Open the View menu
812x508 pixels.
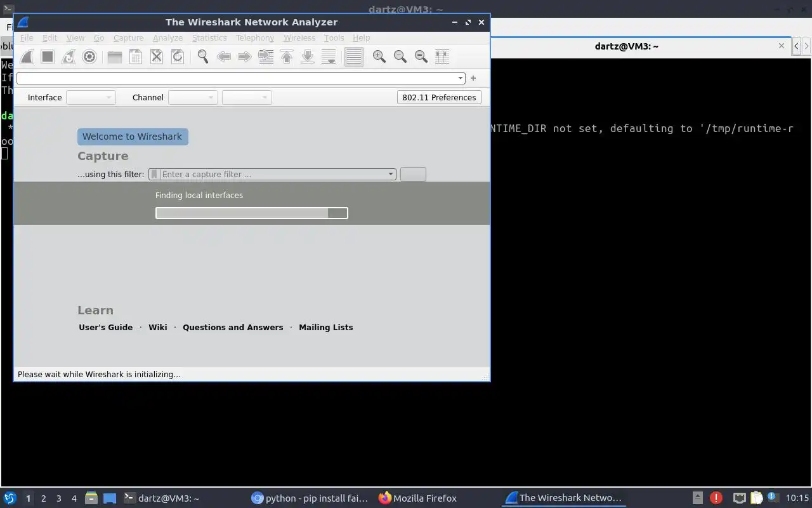(x=75, y=37)
